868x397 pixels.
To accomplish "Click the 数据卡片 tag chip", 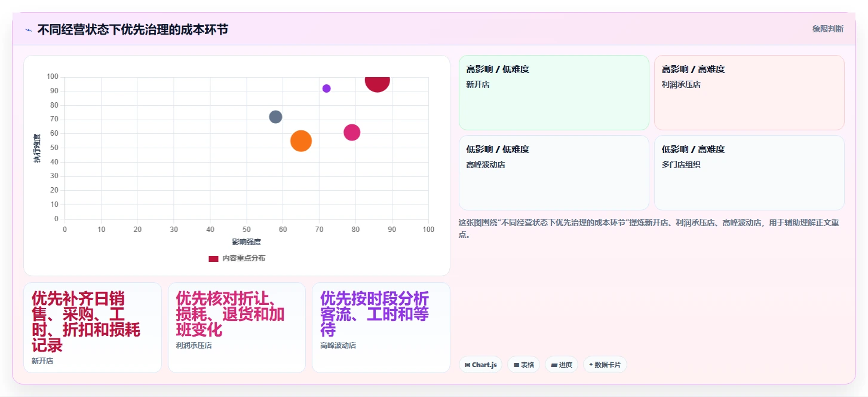I will click(x=605, y=365).
